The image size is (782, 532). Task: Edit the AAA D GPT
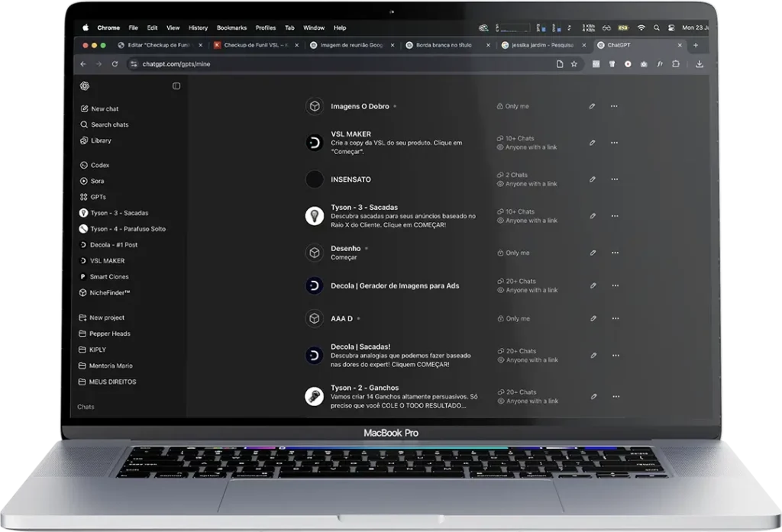pyautogui.click(x=593, y=318)
